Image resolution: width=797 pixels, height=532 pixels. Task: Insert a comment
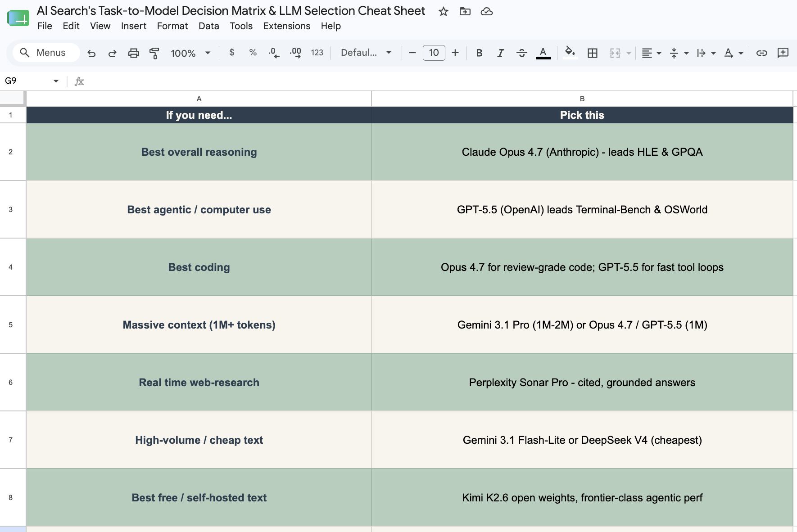coord(783,53)
